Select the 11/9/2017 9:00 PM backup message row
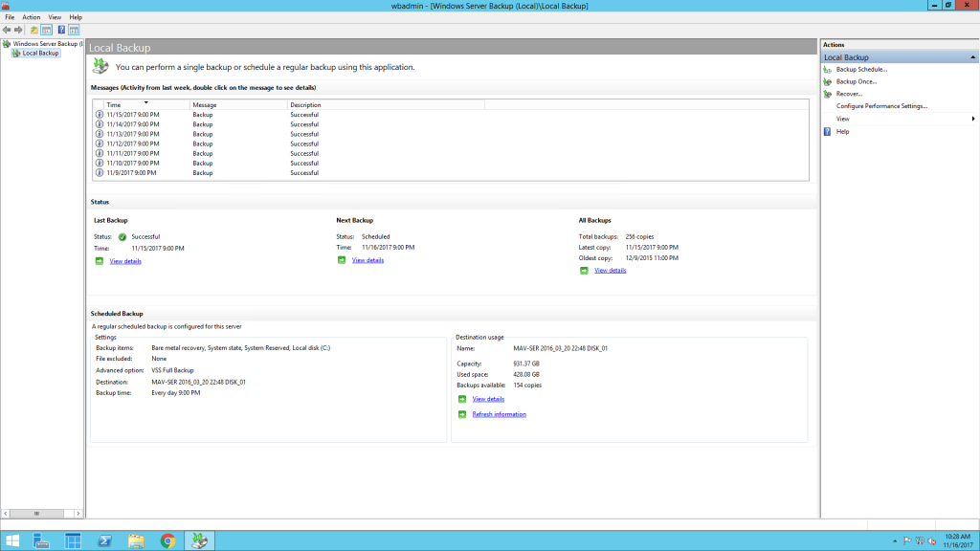The width and height of the screenshot is (980, 551). (451, 173)
